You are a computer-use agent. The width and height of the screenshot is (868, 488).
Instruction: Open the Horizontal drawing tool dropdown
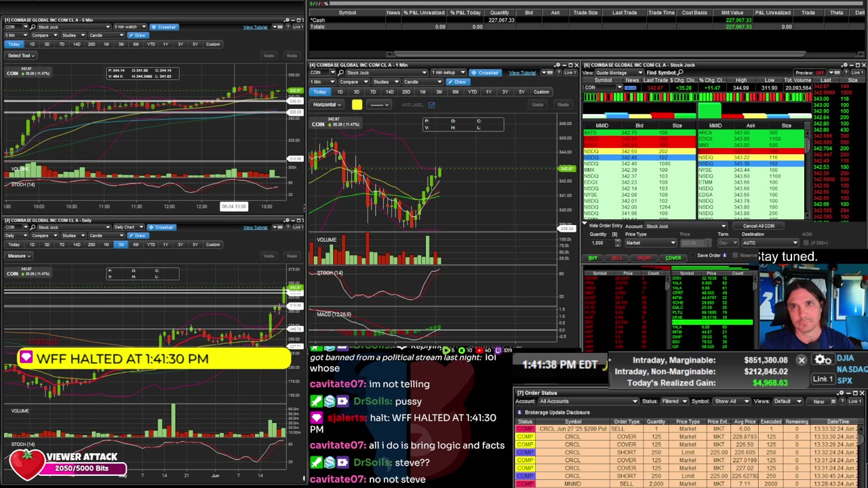[x=327, y=105]
